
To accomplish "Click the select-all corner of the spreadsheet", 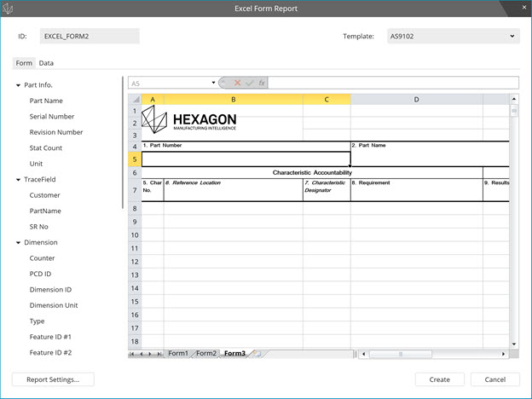I will 134,99.
